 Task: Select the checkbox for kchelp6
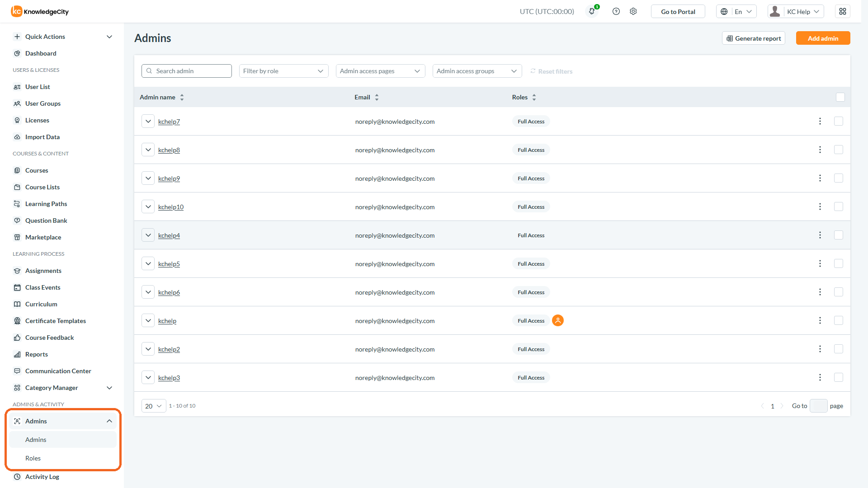pos(839,292)
